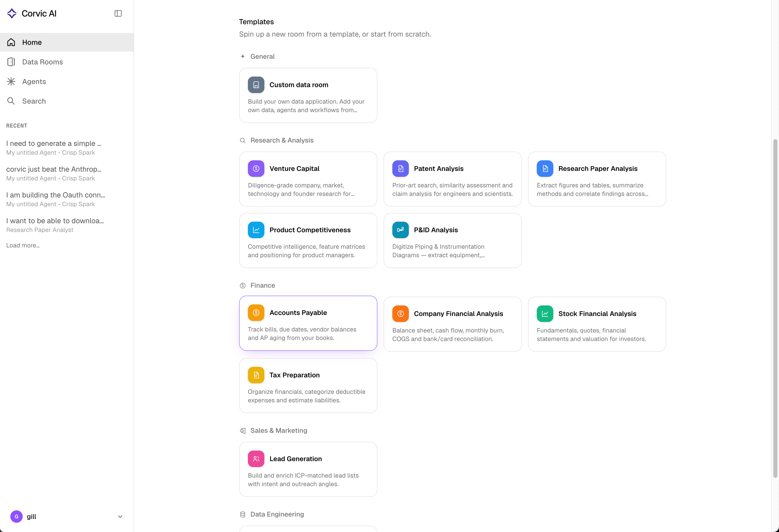Click the Accounts Payable orange icon

[256, 313]
